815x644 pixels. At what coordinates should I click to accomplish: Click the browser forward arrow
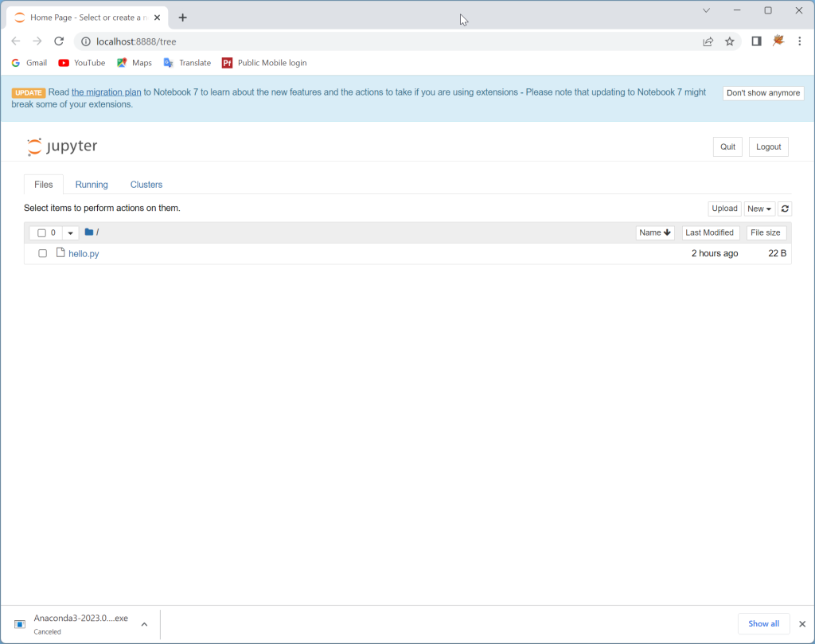pos(37,41)
